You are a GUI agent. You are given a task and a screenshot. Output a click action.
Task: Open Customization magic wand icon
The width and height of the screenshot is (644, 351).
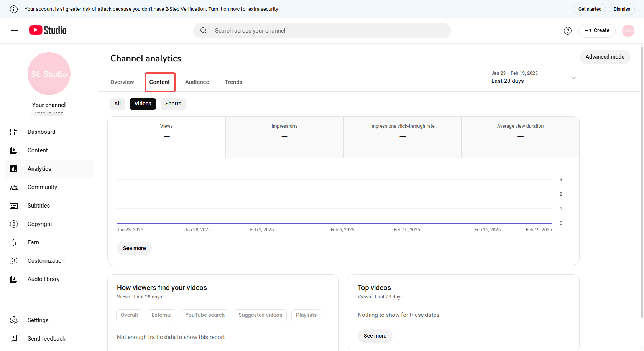coord(14,261)
